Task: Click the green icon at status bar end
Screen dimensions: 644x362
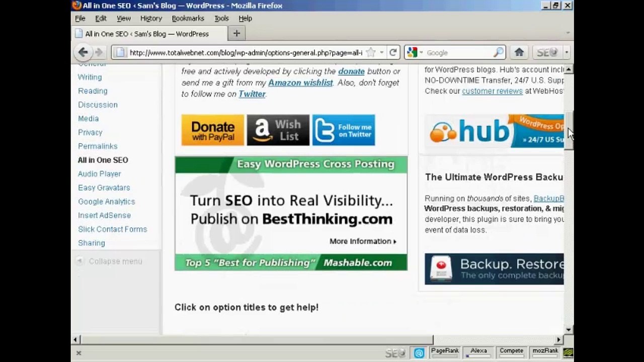Action: click(x=568, y=353)
